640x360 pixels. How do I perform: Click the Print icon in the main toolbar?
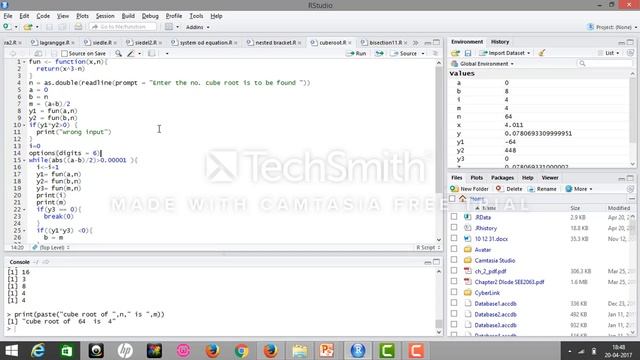[78, 27]
